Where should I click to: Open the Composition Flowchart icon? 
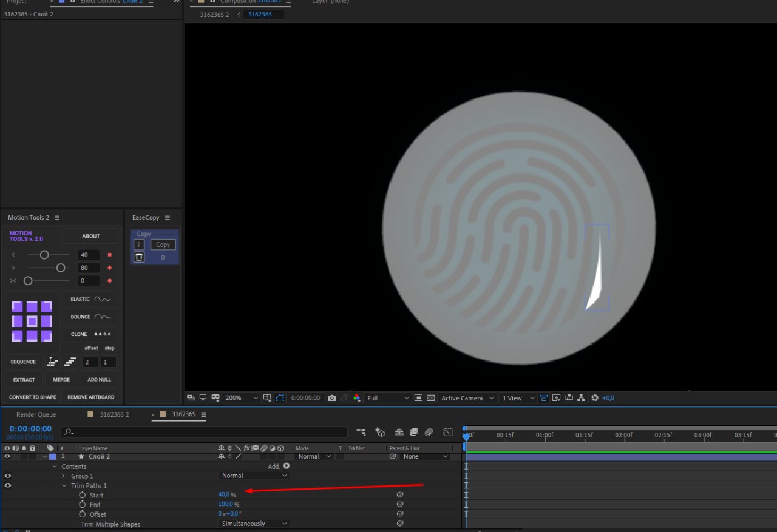coord(581,398)
